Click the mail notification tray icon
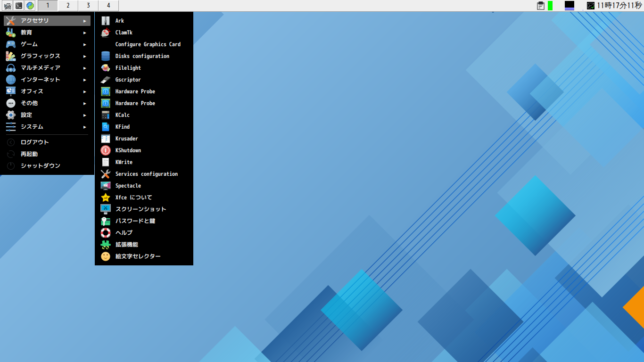644x362 pixels. coord(590,6)
